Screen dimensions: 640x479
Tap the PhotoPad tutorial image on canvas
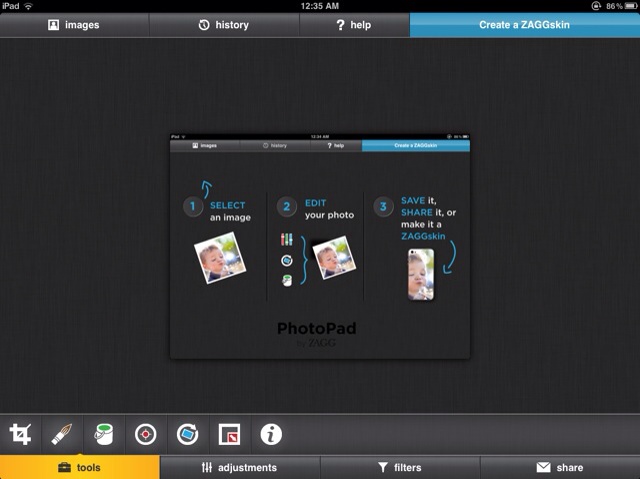point(320,246)
